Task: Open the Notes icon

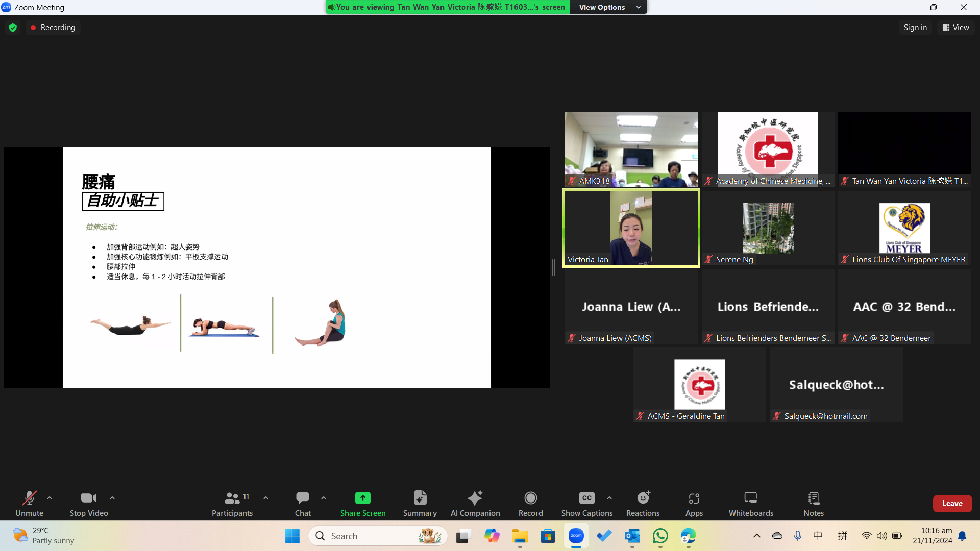Action: point(814,498)
